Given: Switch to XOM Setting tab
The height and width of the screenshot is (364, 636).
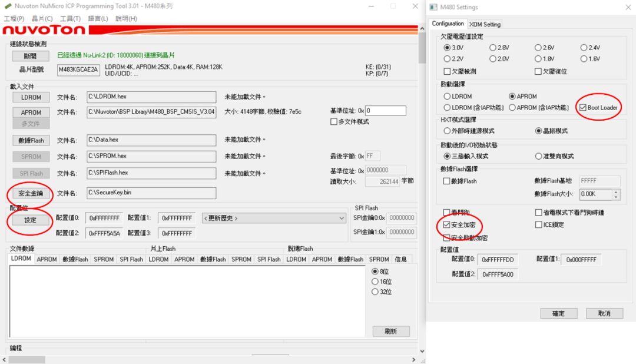Looking at the screenshot, I should point(485,24).
